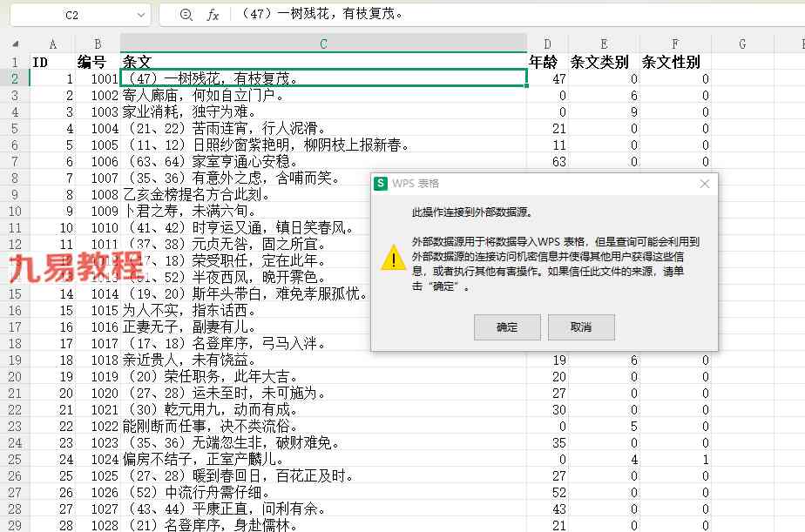
Task: Click the zoom magnifier icon in formula bar
Action: pos(186,15)
